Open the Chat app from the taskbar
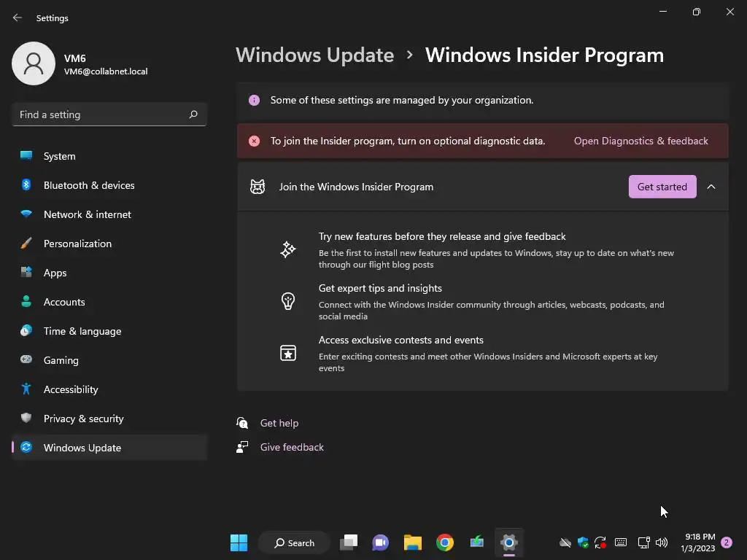Viewport: 747px width, 560px height. coord(380,542)
